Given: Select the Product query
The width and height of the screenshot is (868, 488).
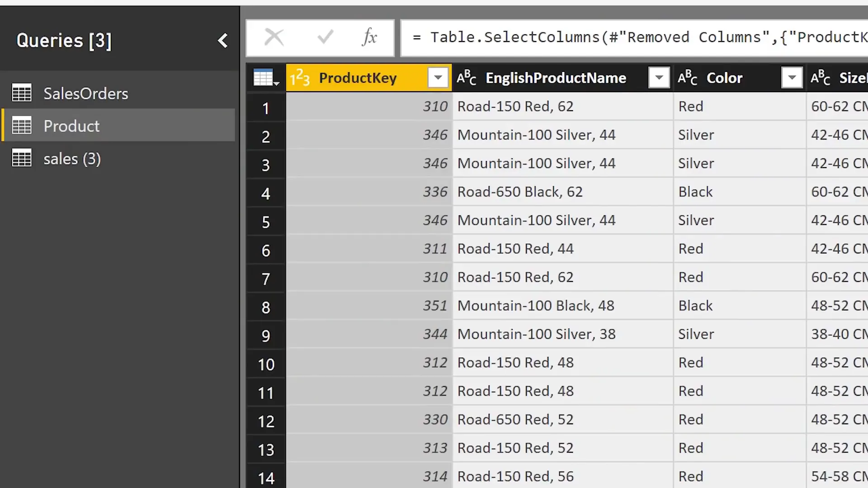Looking at the screenshot, I should pyautogui.click(x=118, y=126).
